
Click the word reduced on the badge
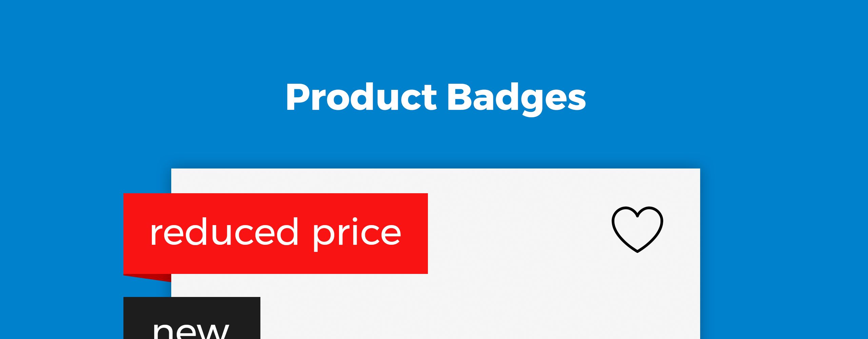point(224,233)
